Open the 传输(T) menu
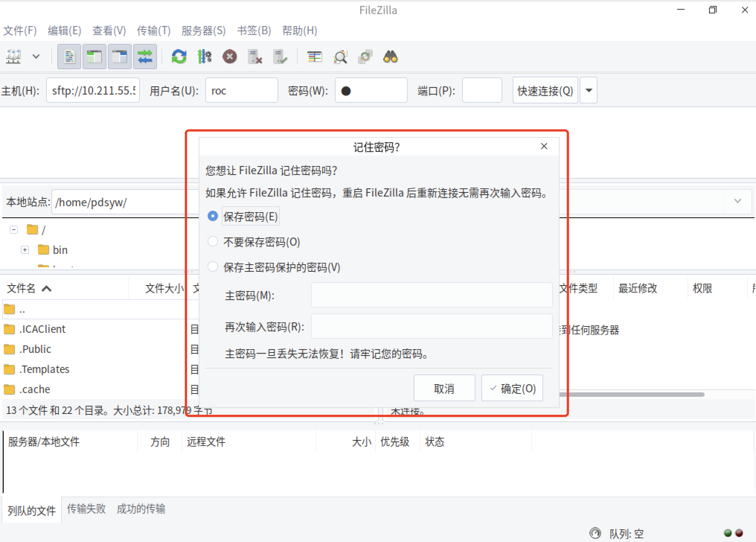Image resolution: width=756 pixels, height=542 pixels. tap(154, 31)
